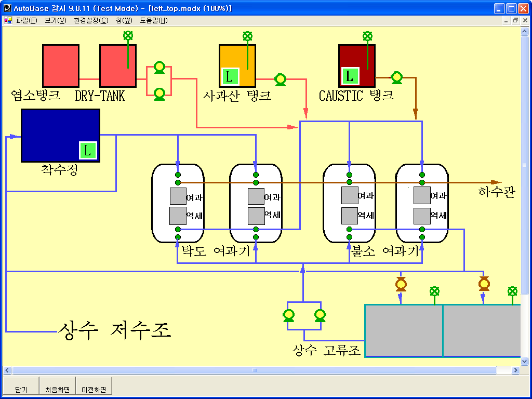Click the pump icon beside CAUSTIC 탱크
Image resolution: width=532 pixels, height=399 pixels.
tap(396, 77)
